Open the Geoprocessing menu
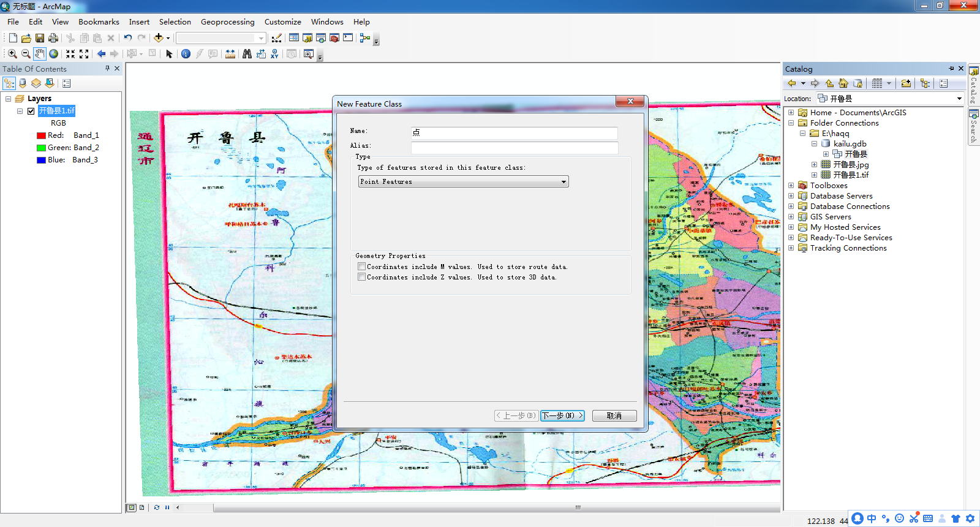980x527 pixels. 227,22
